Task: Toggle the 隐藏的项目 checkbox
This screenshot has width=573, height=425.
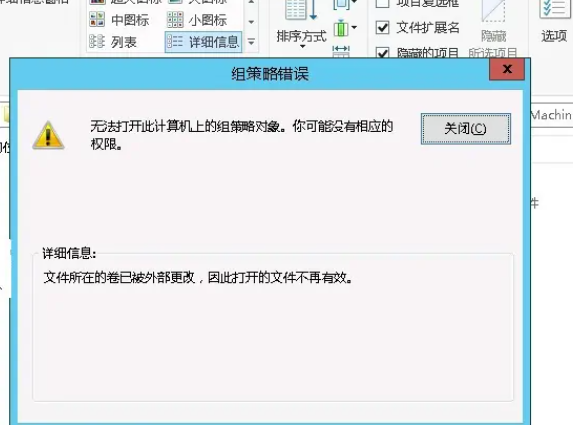Action: point(382,53)
